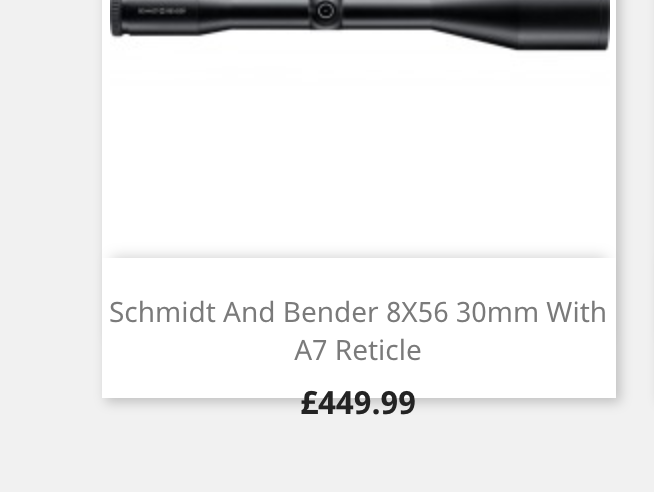Image resolution: width=654 pixels, height=492 pixels.
Task: Select the scope eyepiece with brand lettering
Action: pos(154,17)
